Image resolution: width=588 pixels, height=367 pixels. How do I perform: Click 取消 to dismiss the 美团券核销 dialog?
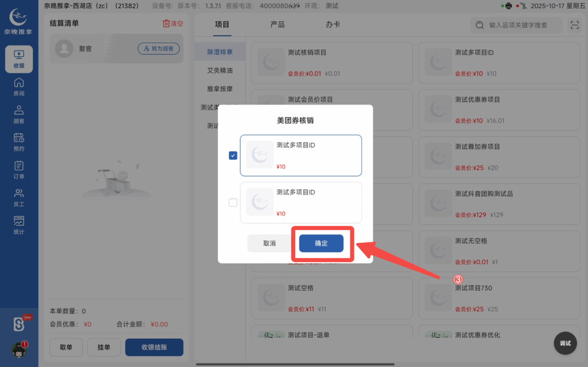269,243
